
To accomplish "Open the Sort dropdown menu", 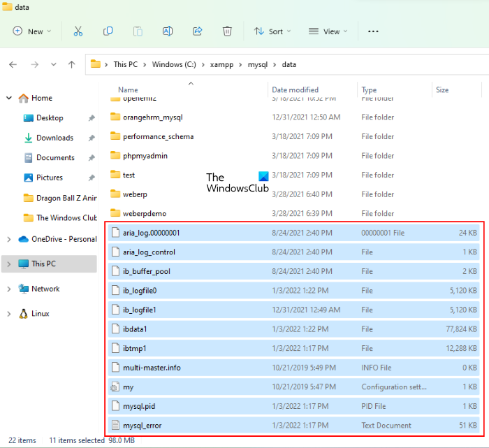I will point(272,31).
